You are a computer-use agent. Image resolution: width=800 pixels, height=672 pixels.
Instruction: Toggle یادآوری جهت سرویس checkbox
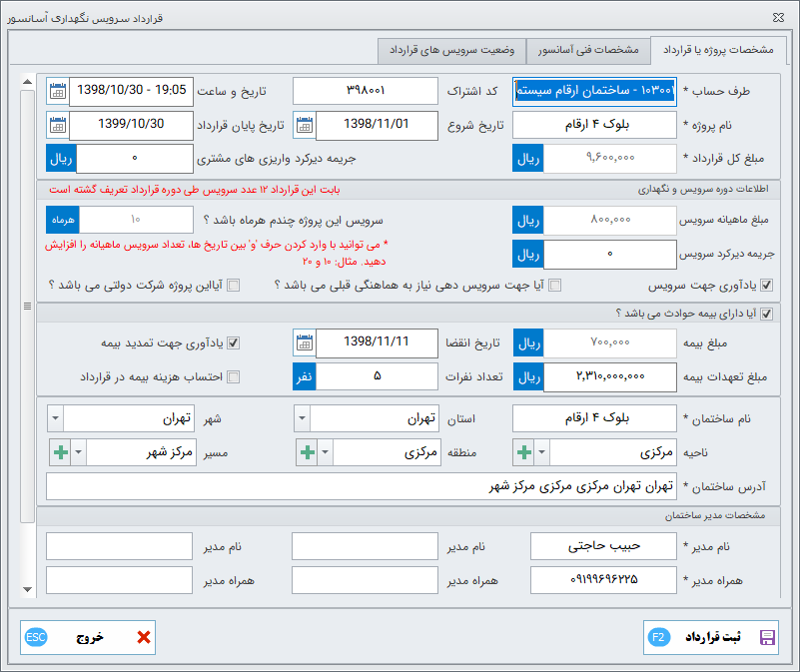766,286
